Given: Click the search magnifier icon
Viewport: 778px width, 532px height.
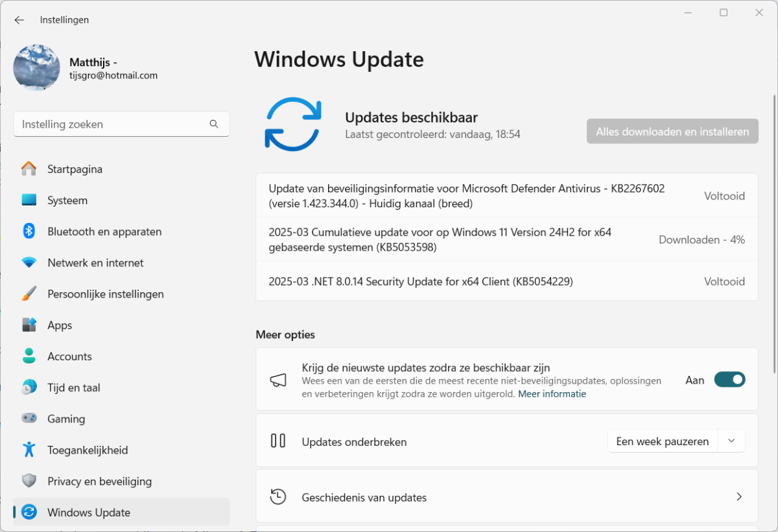Looking at the screenshot, I should 214,124.
